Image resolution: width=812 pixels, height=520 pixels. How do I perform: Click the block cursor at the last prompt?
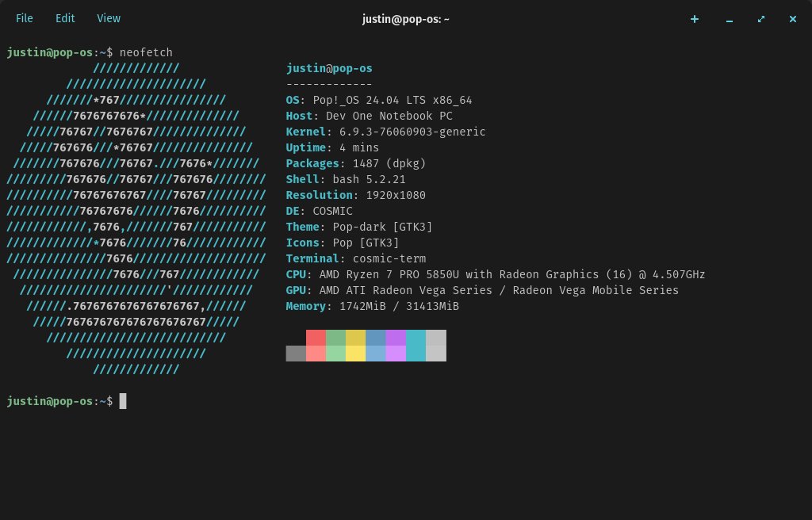(123, 401)
